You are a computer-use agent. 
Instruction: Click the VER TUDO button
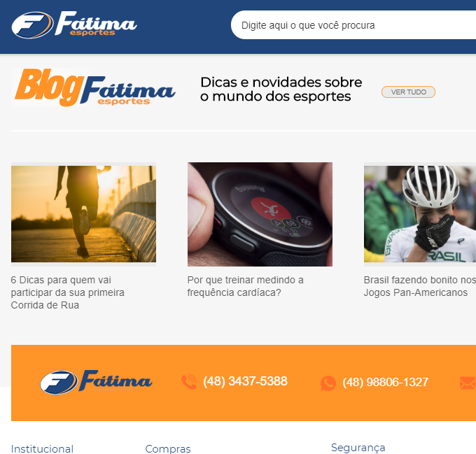pos(408,92)
